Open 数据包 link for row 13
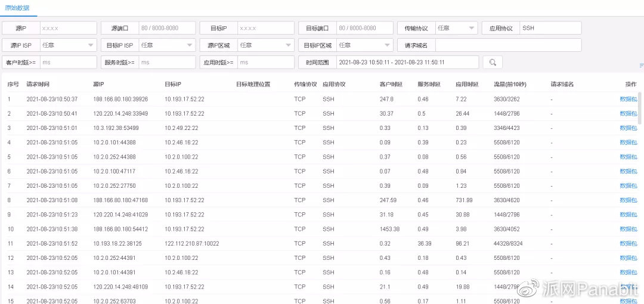 pyautogui.click(x=628, y=272)
